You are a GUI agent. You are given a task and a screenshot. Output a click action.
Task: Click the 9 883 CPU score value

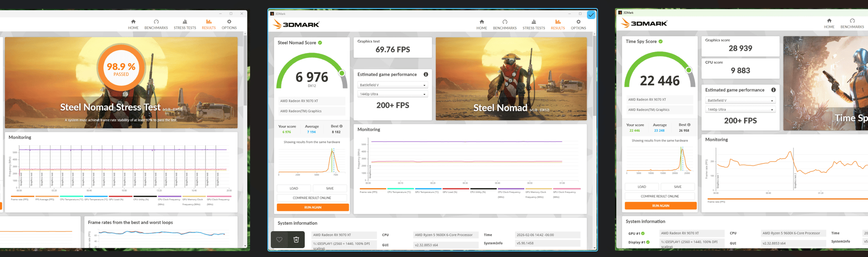740,71
